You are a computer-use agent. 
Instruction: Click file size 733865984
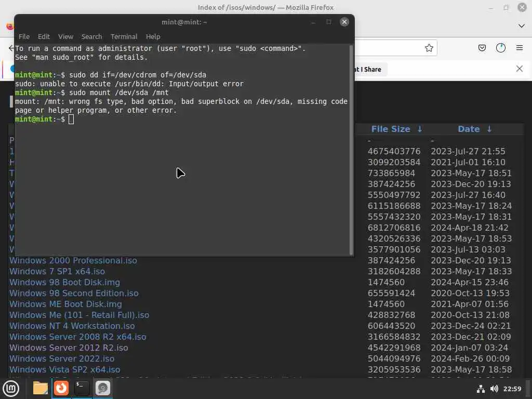[391, 173]
